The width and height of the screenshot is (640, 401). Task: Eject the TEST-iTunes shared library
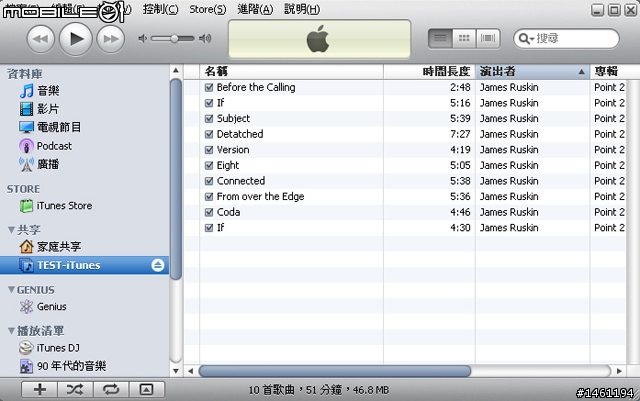(158, 265)
